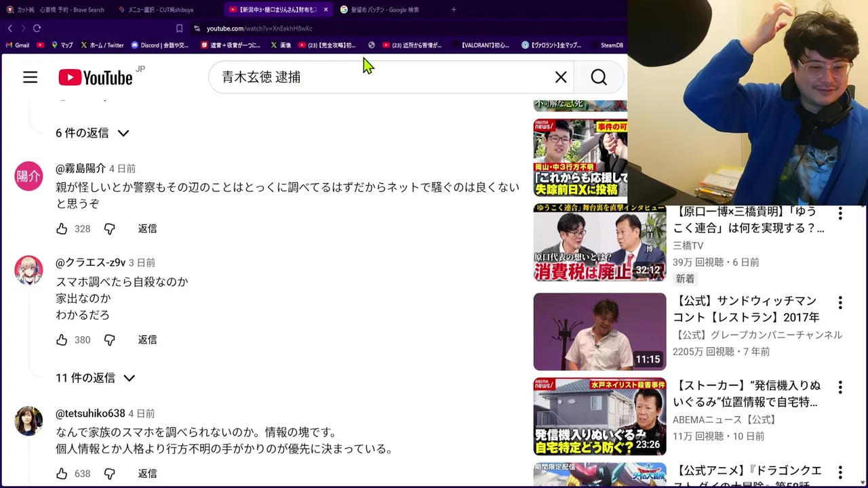Open more options for the ゆうこく連合 video

[x=840, y=214]
